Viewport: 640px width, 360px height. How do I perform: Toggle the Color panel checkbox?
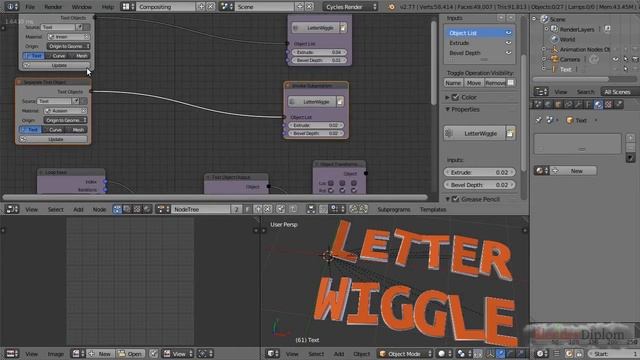click(x=455, y=97)
